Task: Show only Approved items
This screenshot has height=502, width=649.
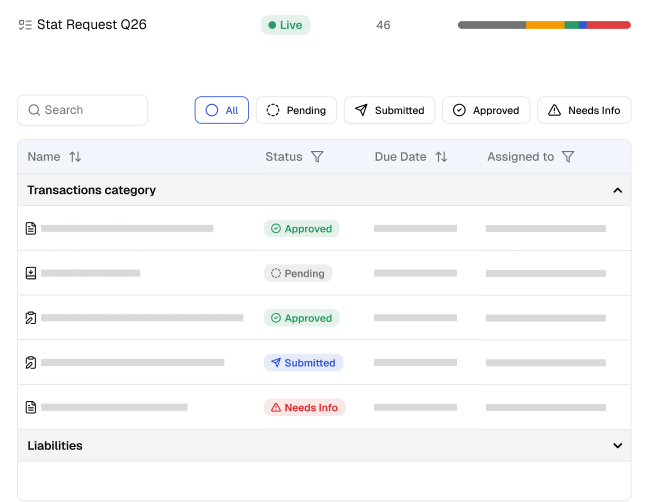Action: pyautogui.click(x=486, y=110)
